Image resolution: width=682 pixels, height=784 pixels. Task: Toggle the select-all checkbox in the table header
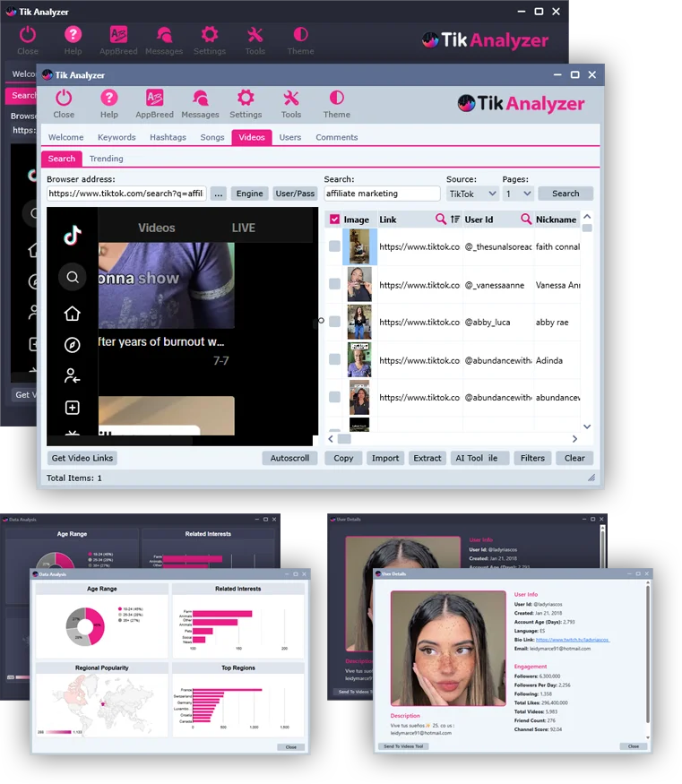334,220
